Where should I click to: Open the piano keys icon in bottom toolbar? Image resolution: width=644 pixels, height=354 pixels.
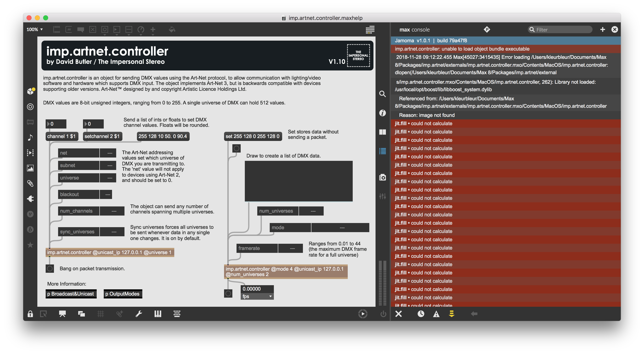(x=158, y=314)
